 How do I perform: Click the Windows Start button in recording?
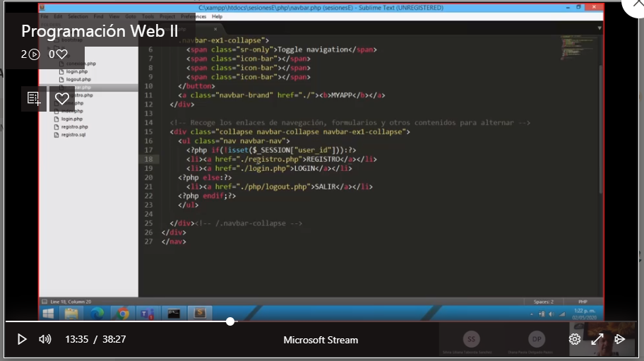pos(49,312)
